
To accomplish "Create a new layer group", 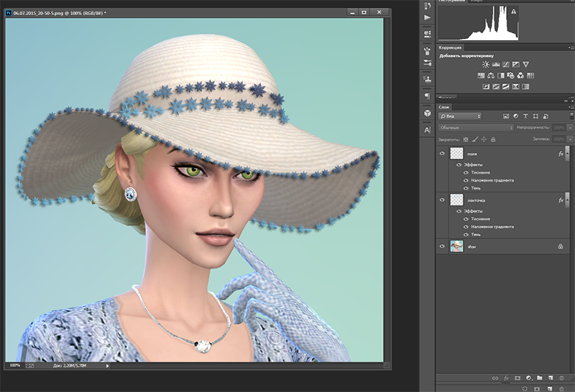I will click(x=540, y=378).
